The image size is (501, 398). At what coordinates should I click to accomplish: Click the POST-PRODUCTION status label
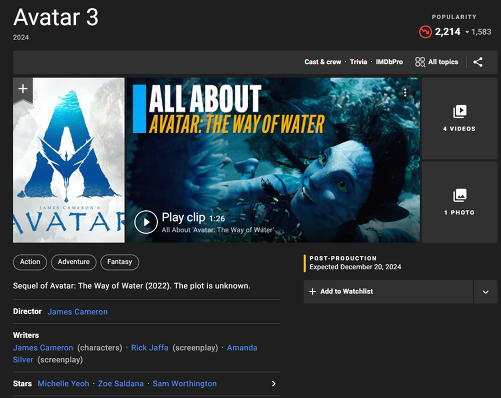[343, 258]
